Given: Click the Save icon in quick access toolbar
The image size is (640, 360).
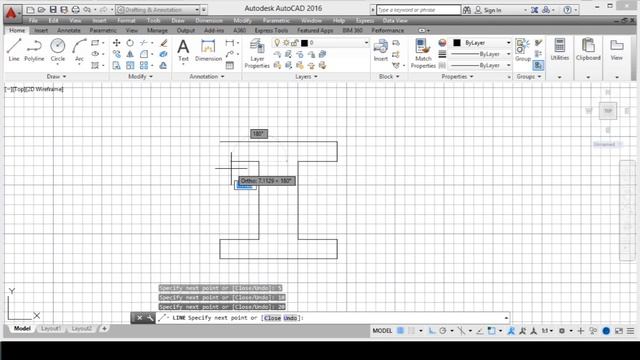Looking at the screenshot, I should [53, 9].
